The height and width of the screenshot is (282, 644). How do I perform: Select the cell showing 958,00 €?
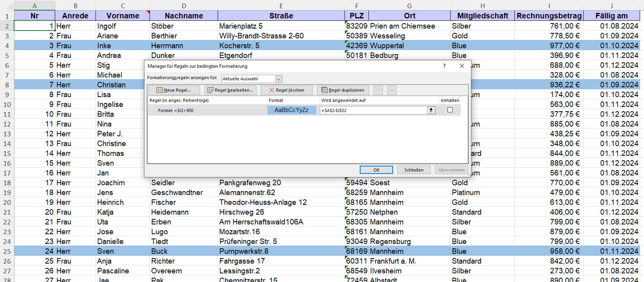coord(549,251)
